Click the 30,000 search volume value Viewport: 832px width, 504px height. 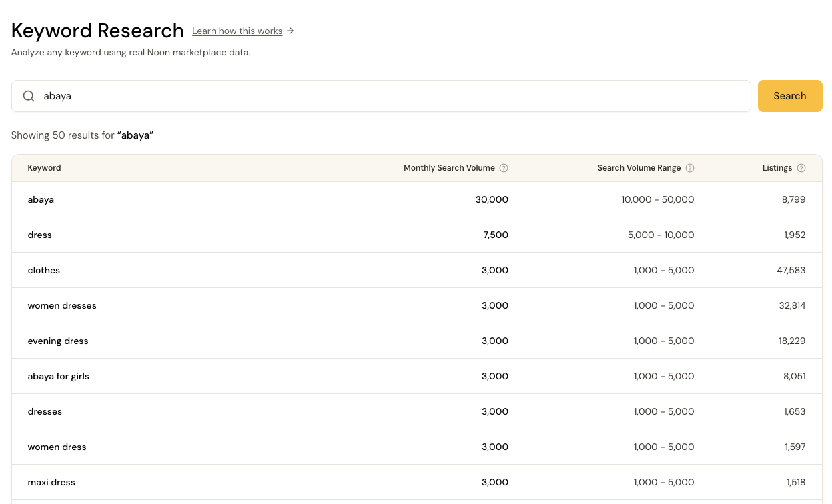tap(492, 199)
